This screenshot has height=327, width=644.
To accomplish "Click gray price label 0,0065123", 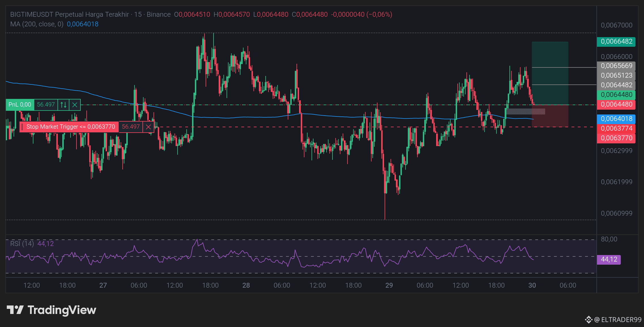I will [616, 76].
